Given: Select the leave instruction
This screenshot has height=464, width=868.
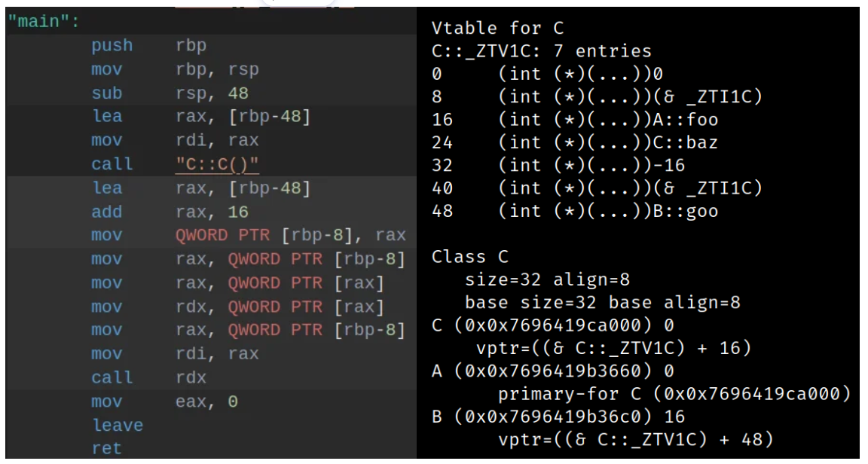Looking at the screenshot, I should (118, 425).
